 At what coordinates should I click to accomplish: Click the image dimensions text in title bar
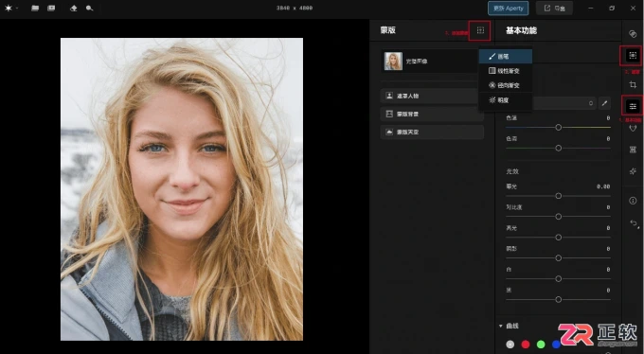point(295,8)
